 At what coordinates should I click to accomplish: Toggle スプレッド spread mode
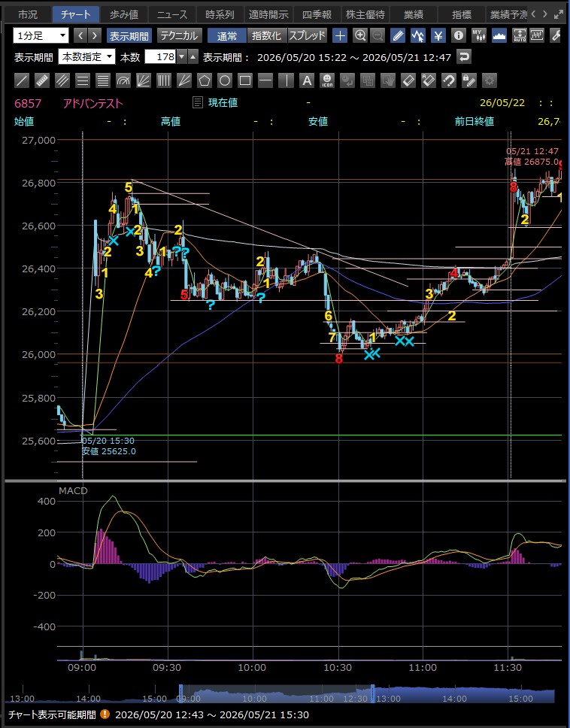(x=308, y=36)
